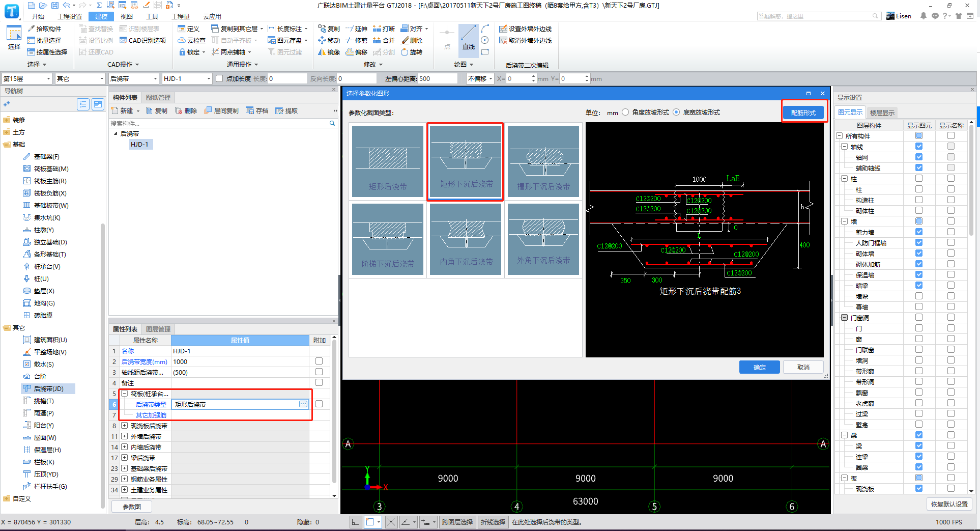Click the 左偏心距离 input field
This screenshot has width=980, height=531.
point(437,78)
